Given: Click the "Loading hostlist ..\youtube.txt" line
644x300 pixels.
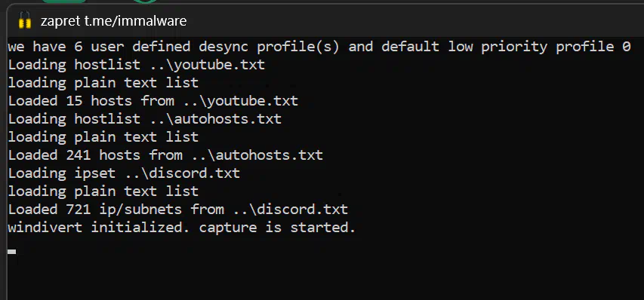Looking at the screenshot, I should (137, 65).
